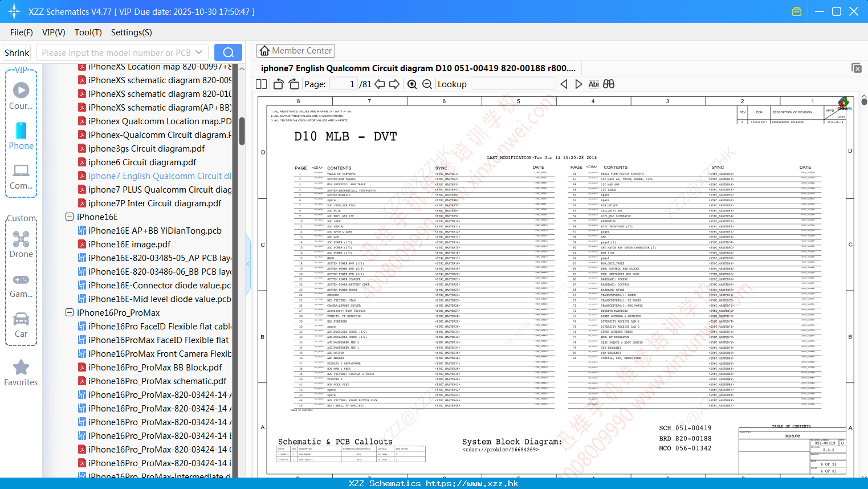868x489 pixels.
Task: Rotate the page clockwise
Action: click(x=294, y=84)
